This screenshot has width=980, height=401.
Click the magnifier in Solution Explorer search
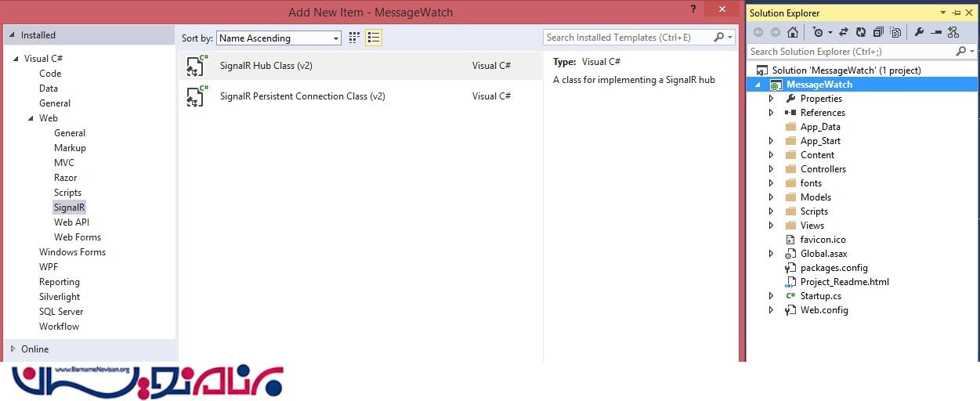coord(961,51)
